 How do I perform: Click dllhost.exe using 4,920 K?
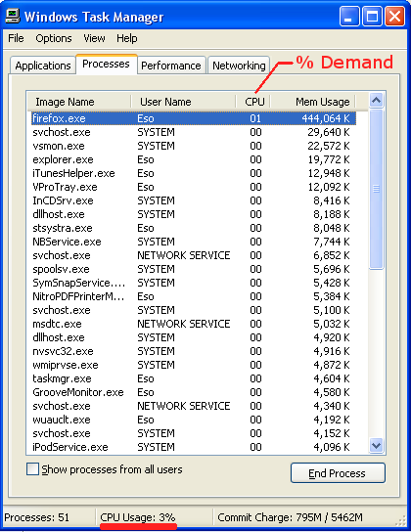coord(194,337)
